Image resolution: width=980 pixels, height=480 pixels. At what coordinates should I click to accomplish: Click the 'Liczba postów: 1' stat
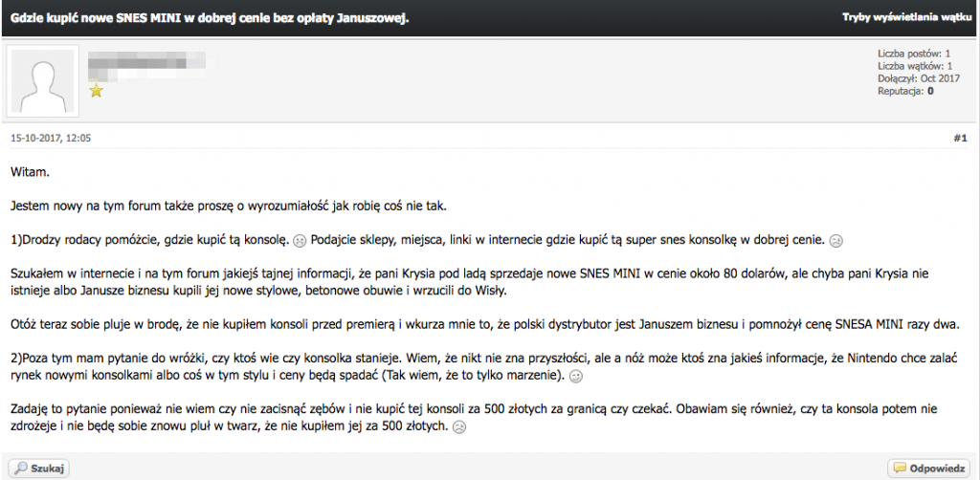click(914, 54)
